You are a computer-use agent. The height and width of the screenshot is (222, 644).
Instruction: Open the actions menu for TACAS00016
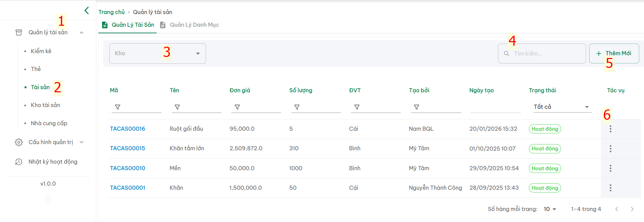click(x=610, y=129)
